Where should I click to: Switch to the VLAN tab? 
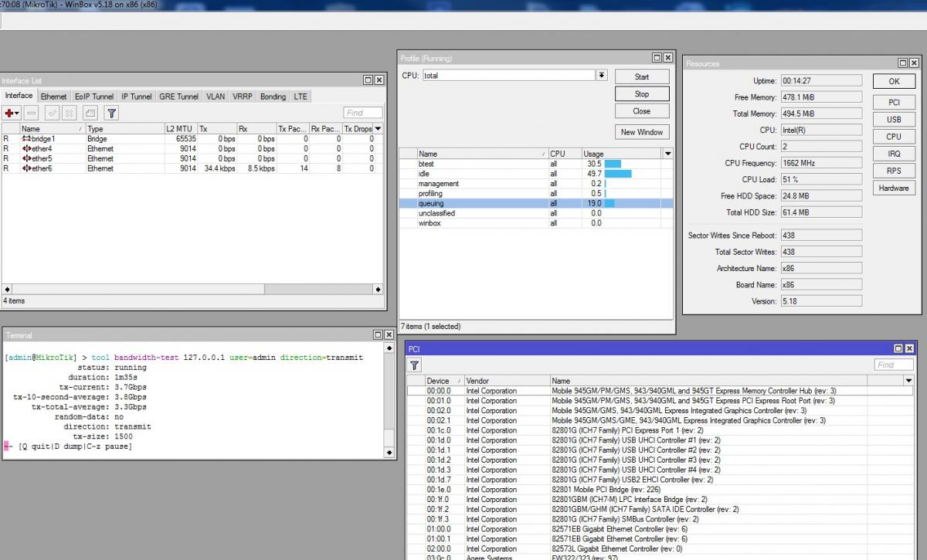point(215,97)
